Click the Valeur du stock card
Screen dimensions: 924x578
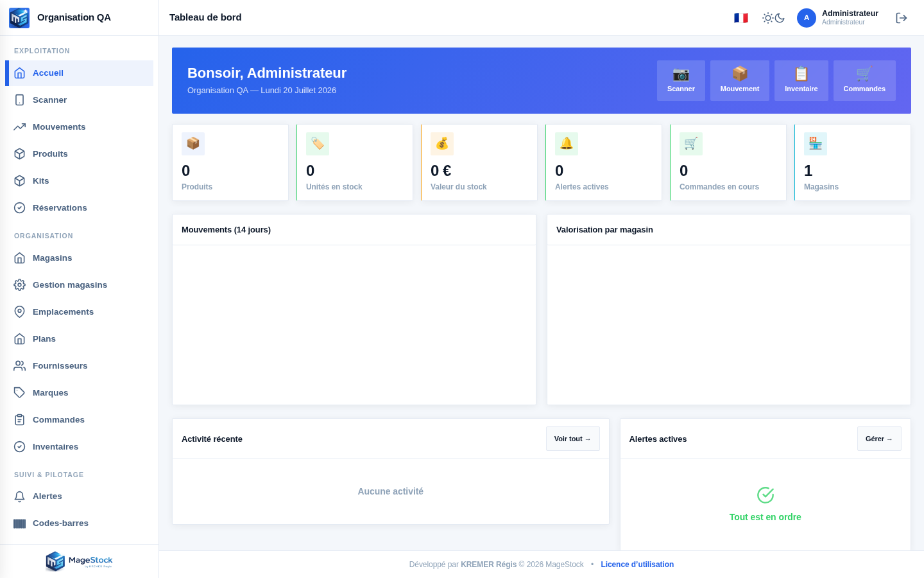tap(479, 162)
